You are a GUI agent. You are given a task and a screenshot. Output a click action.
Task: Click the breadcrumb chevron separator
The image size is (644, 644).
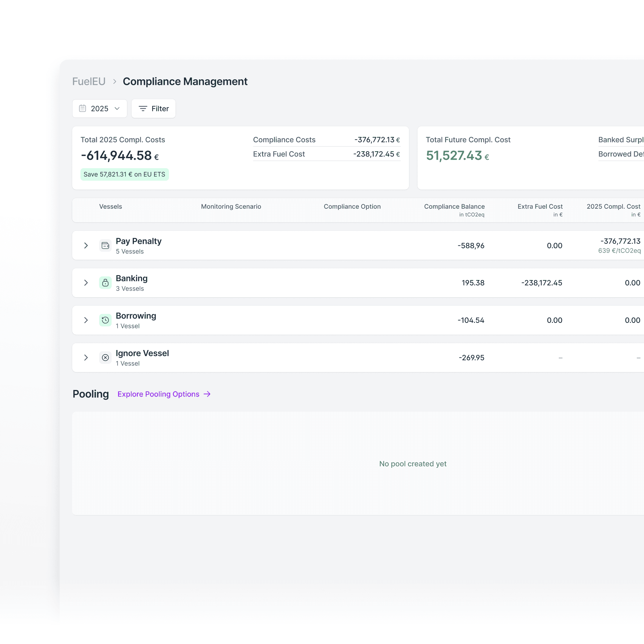coord(114,82)
